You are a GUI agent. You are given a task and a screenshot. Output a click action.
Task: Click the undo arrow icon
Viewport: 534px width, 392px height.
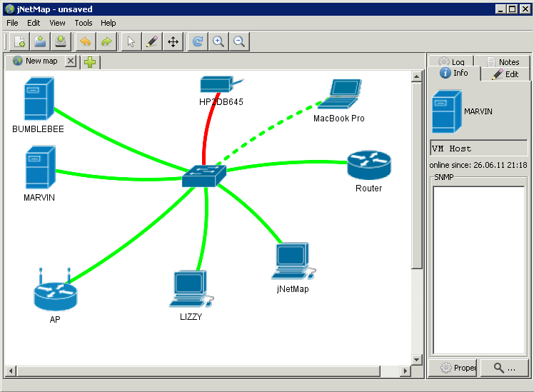point(86,42)
